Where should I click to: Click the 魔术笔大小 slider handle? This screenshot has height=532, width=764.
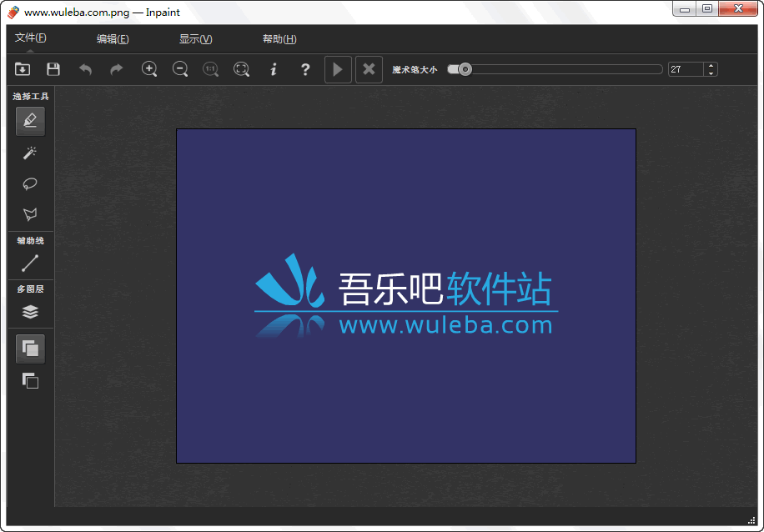pyautogui.click(x=465, y=69)
